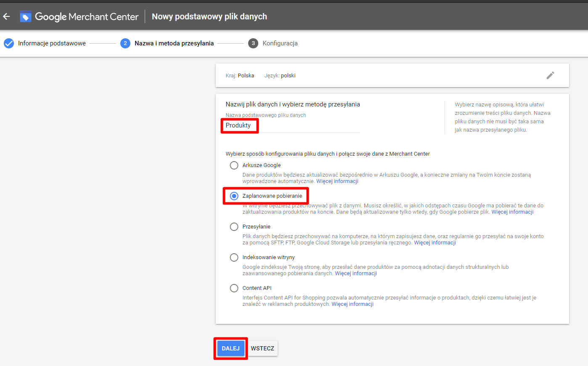
Task: Click the step 2 circle icon
Action: click(125, 43)
